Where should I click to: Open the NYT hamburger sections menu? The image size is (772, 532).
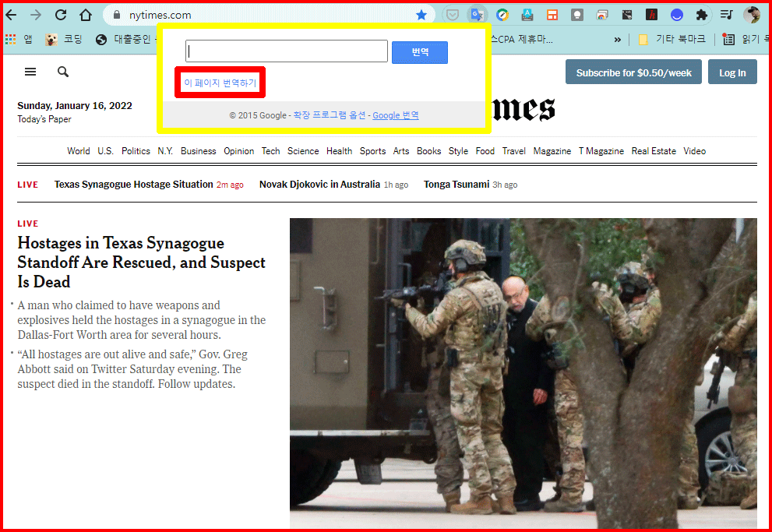pyautogui.click(x=30, y=72)
